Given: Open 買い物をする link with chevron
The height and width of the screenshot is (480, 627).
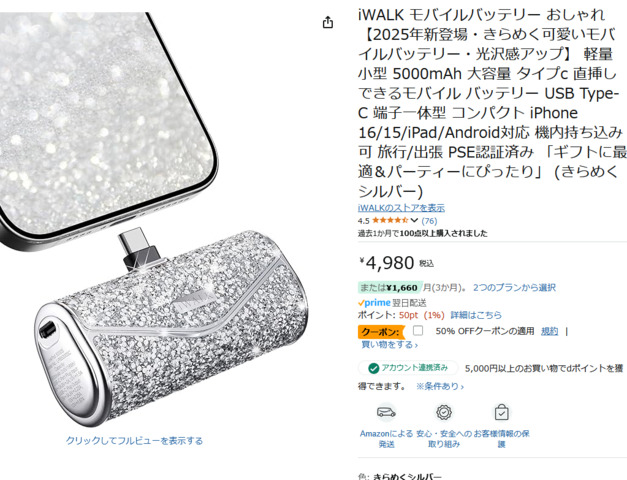Looking at the screenshot, I should point(389,344).
